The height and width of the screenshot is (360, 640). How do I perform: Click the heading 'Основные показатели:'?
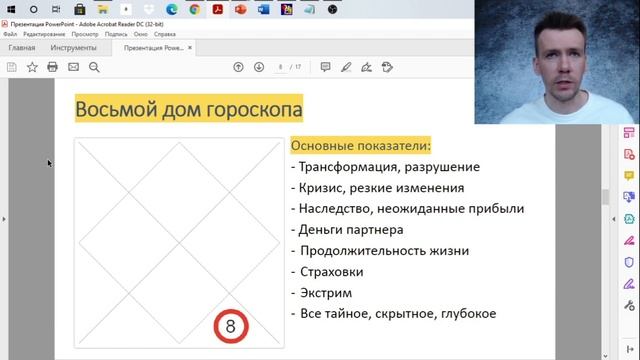click(361, 146)
